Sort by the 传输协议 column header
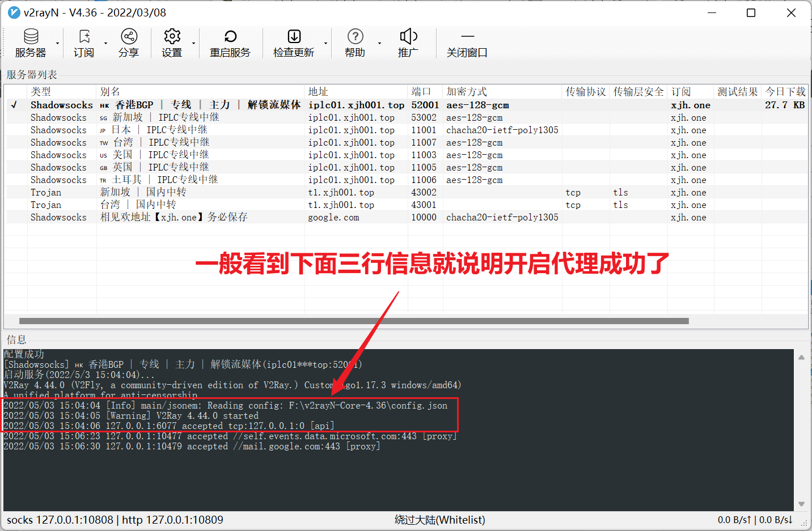Image resolution: width=812 pixels, height=531 pixels. (586, 92)
